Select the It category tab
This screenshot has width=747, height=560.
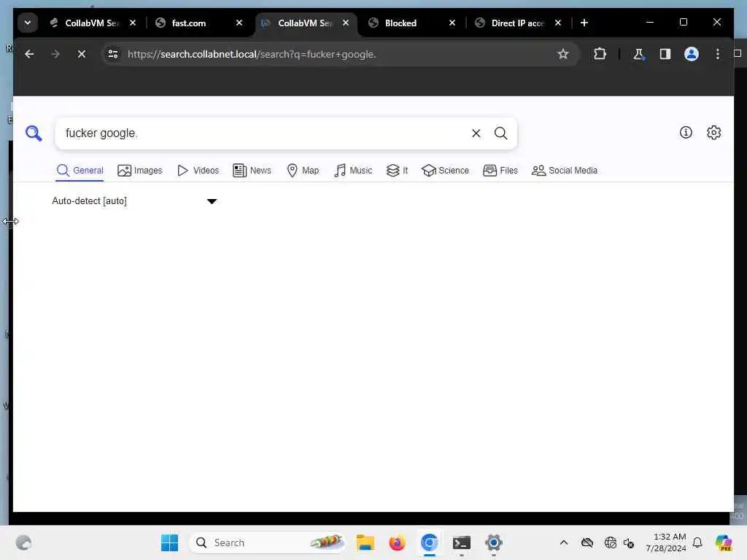tap(397, 171)
